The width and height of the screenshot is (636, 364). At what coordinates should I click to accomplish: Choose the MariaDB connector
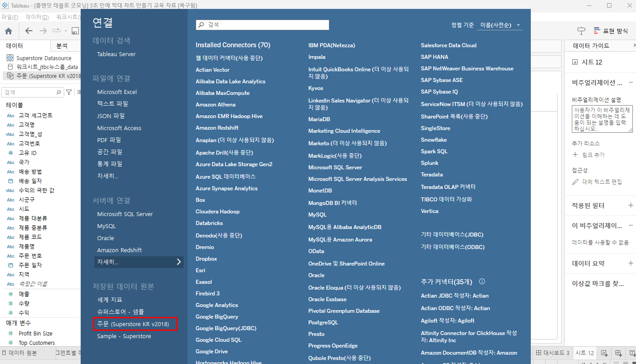click(x=319, y=119)
